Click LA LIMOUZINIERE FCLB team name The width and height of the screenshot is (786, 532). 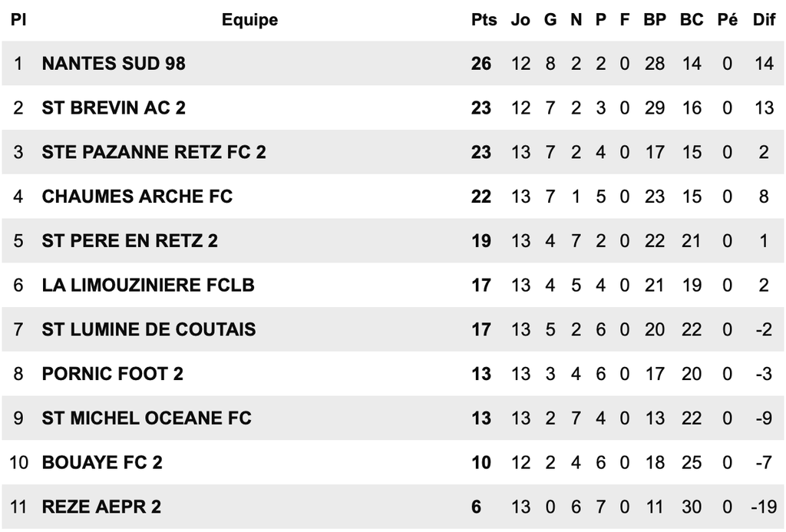[148, 285]
